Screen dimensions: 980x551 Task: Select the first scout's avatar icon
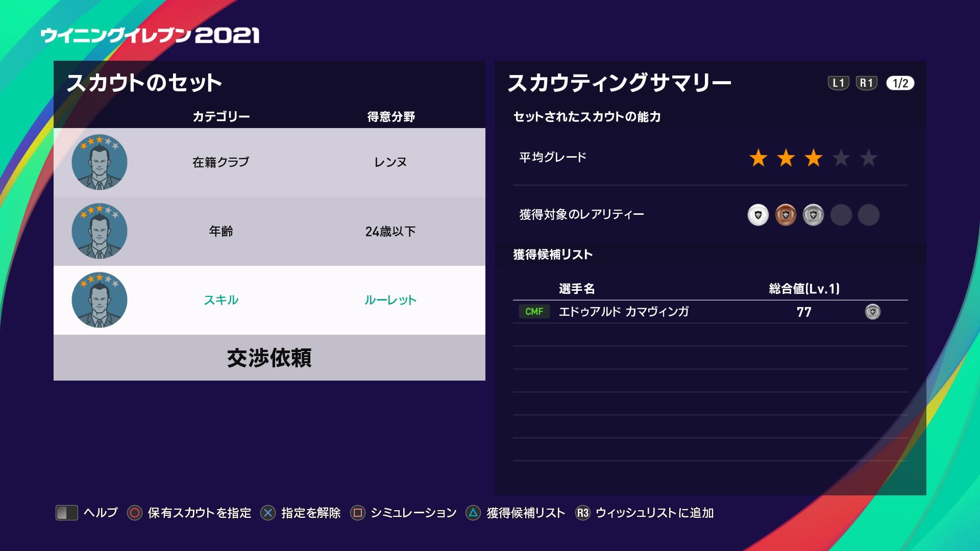100,161
